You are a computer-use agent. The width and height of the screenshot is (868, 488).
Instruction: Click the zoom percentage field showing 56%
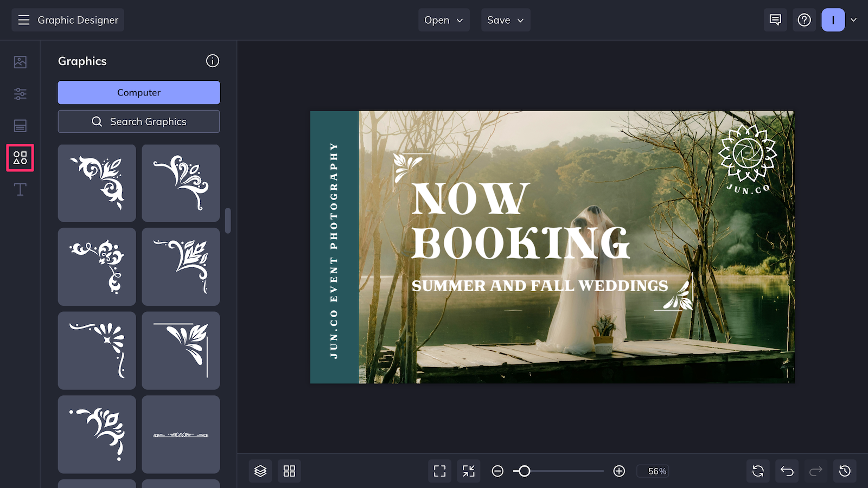(x=653, y=471)
